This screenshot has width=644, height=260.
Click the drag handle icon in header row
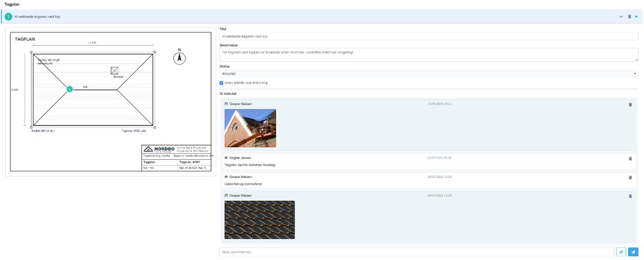pyautogui.click(x=621, y=17)
